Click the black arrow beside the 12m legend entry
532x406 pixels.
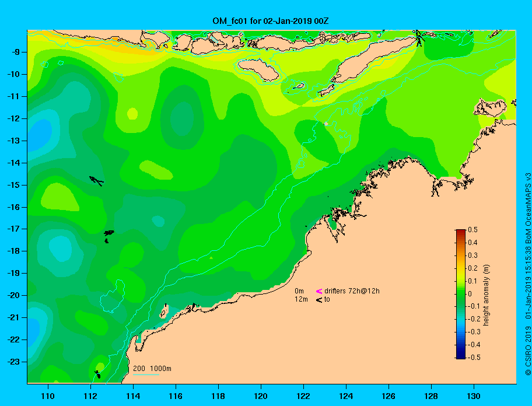click(x=319, y=300)
